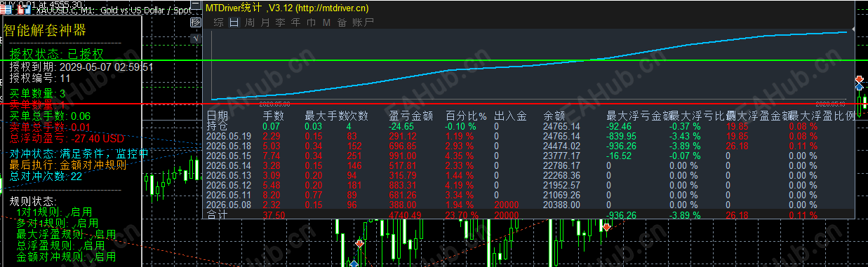
Task: Click the 授权编号: 11 line
Action: pyautogui.click(x=40, y=79)
